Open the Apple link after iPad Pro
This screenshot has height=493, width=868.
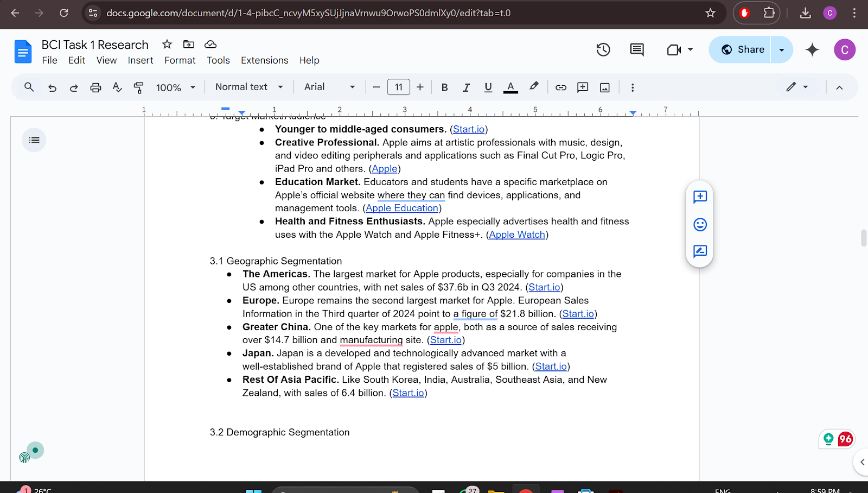click(x=385, y=169)
